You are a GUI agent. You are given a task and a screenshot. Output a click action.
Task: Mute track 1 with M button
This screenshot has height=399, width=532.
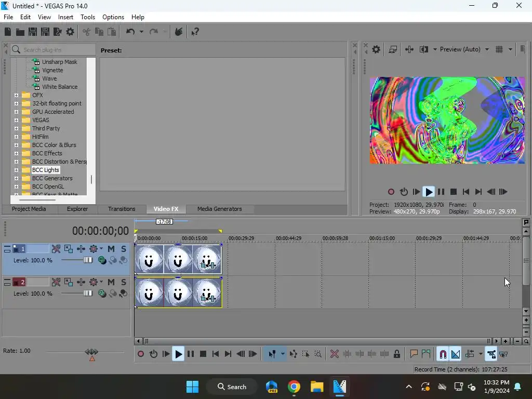(111, 249)
